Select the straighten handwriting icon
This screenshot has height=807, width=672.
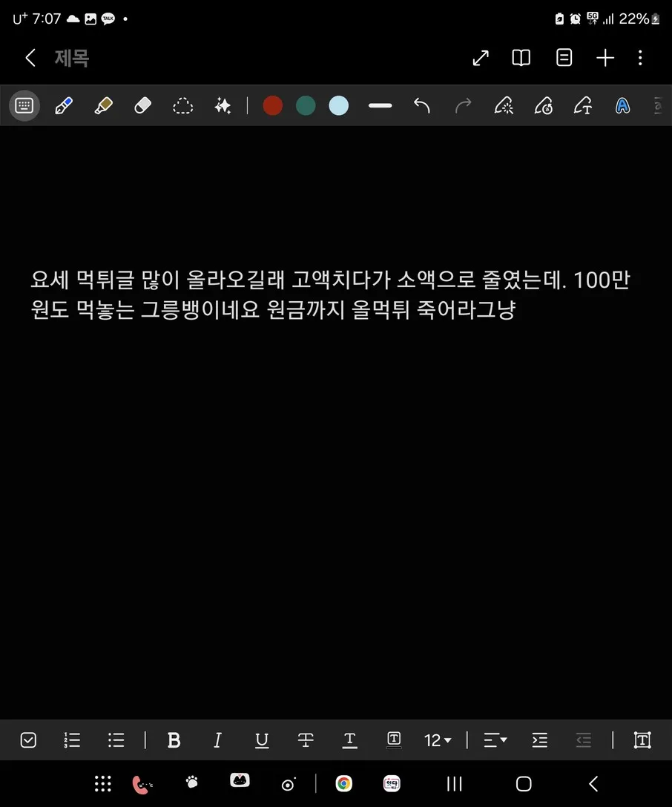544,105
